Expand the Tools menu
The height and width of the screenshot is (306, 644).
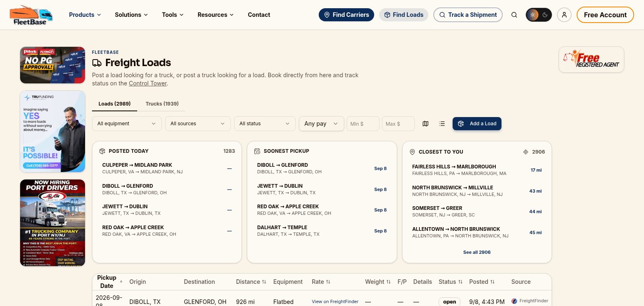(x=173, y=15)
